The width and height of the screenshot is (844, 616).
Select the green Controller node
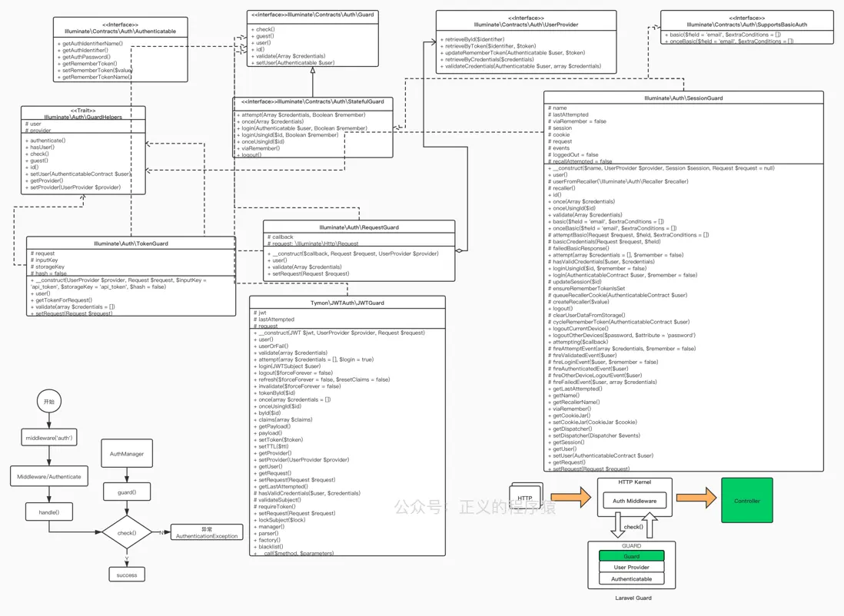(746, 500)
